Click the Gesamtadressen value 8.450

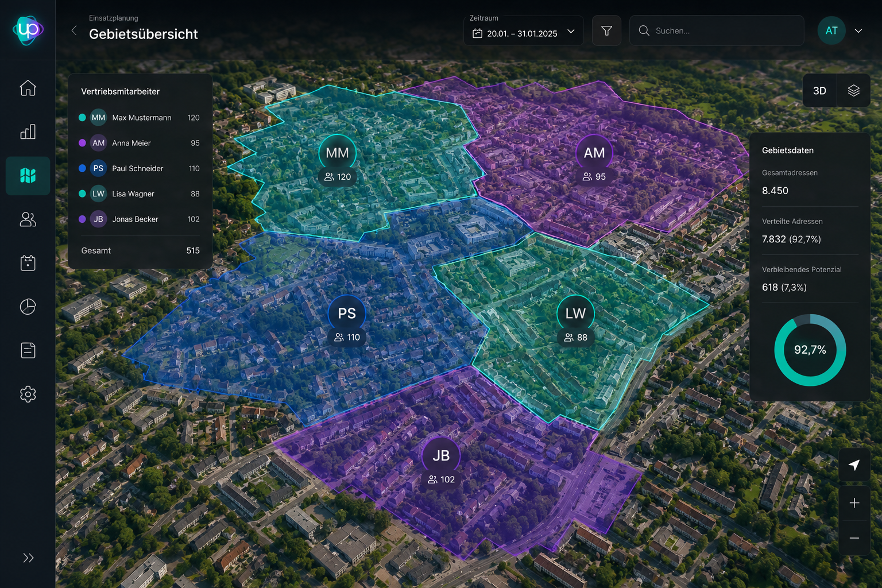click(775, 191)
